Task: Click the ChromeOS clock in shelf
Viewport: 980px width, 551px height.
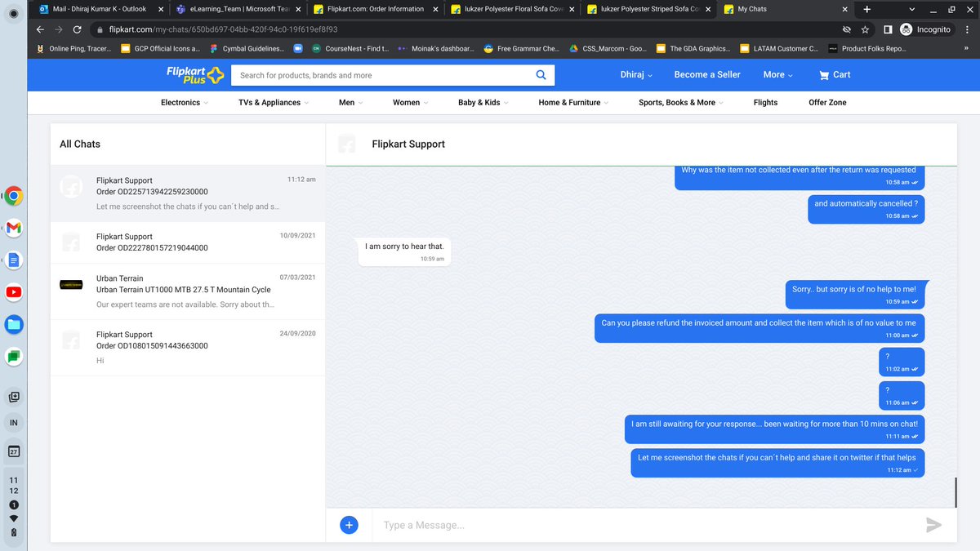Action: [14, 486]
